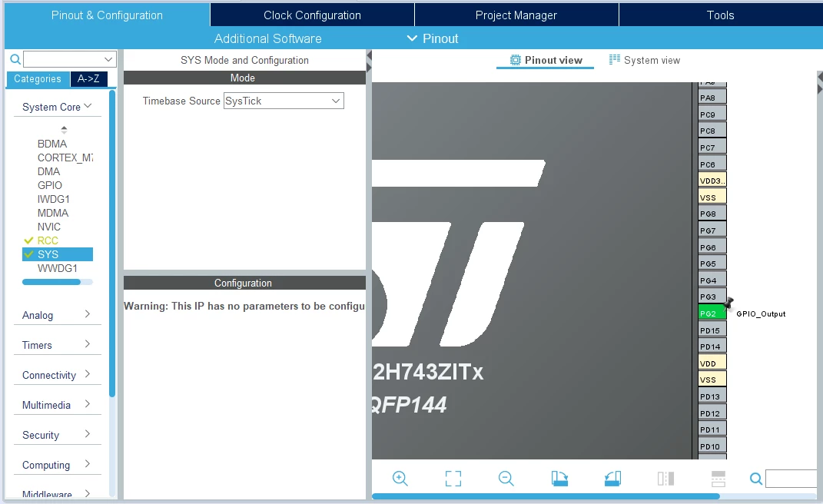Expand the Connectivity category
Screen dimensions: 823x504
(x=57, y=375)
